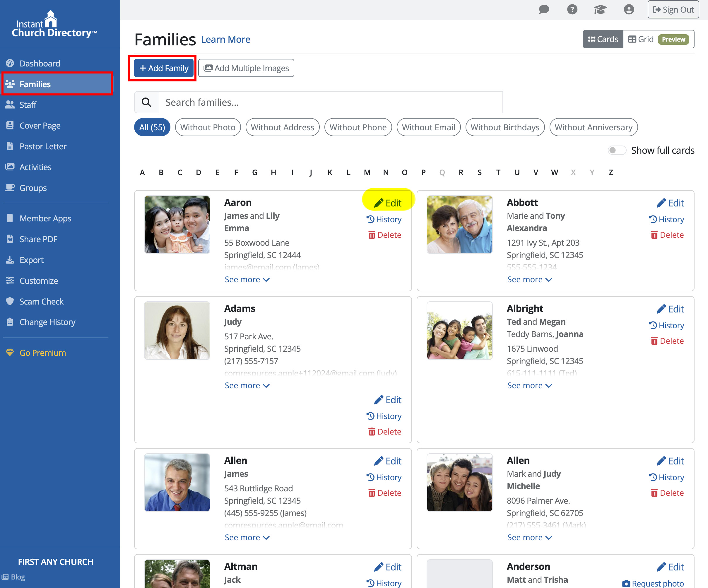Image resolution: width=708 pixels, height=588 pixels.
Task: Open Member Apps in the sidebar
Action: click(x=45, y=218)
